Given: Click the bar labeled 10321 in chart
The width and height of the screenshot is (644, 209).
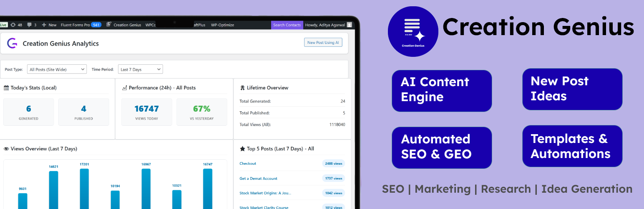Looking at the screenshot, I should [177, 200].
